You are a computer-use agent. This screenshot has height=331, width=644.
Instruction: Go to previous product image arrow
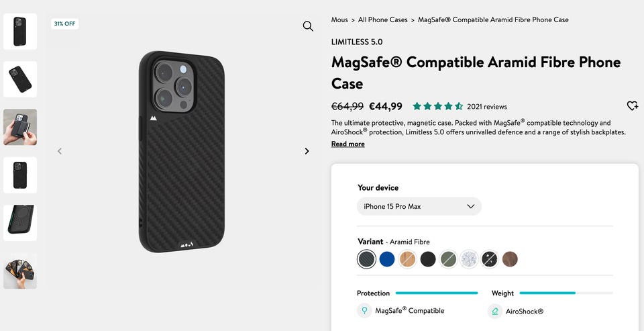pyautogui.click(x=60, y=151)
